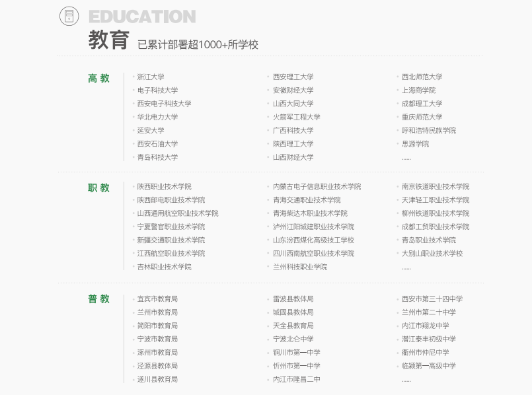The image size is (532, 395).
Task: Click 西安石油大学 entry
Action: click(x=157, y=144)
